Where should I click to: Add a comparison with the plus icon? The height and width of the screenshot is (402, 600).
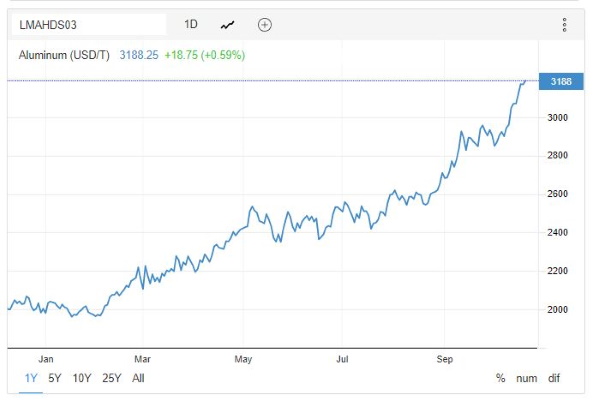pyautogui.click(x=264, y=25)
